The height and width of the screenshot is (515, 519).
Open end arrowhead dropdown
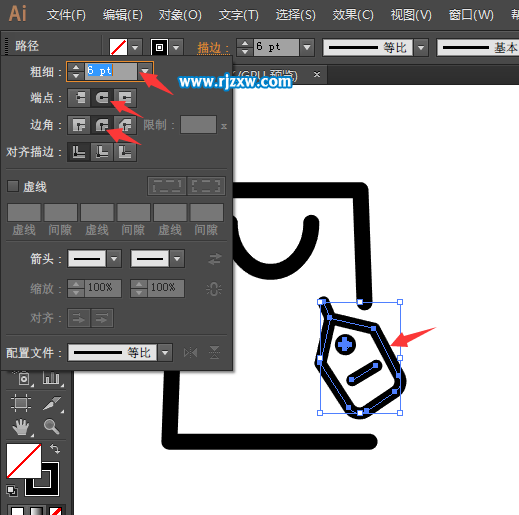[177, 259]
